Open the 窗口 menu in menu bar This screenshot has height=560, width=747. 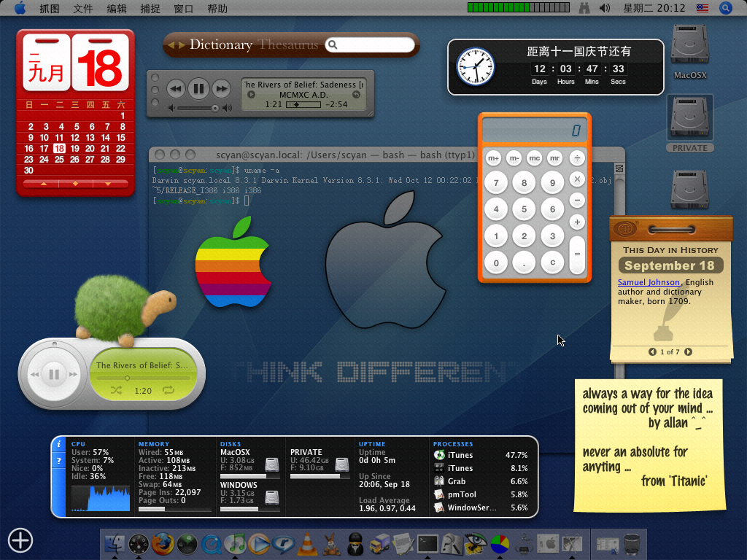pyautogui.click(x=184, y=9)
